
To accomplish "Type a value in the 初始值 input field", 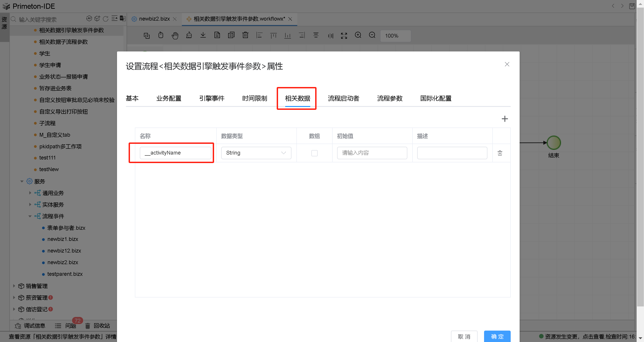I will tap(372, 153).
